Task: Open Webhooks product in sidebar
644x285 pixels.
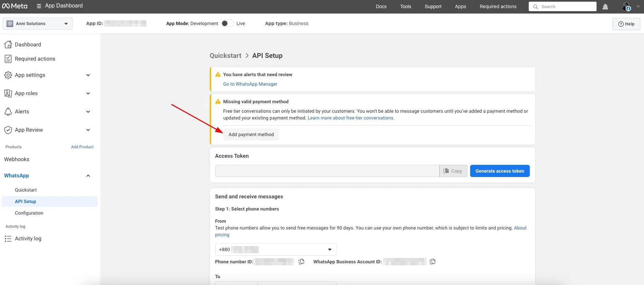Action: (17, 159)
